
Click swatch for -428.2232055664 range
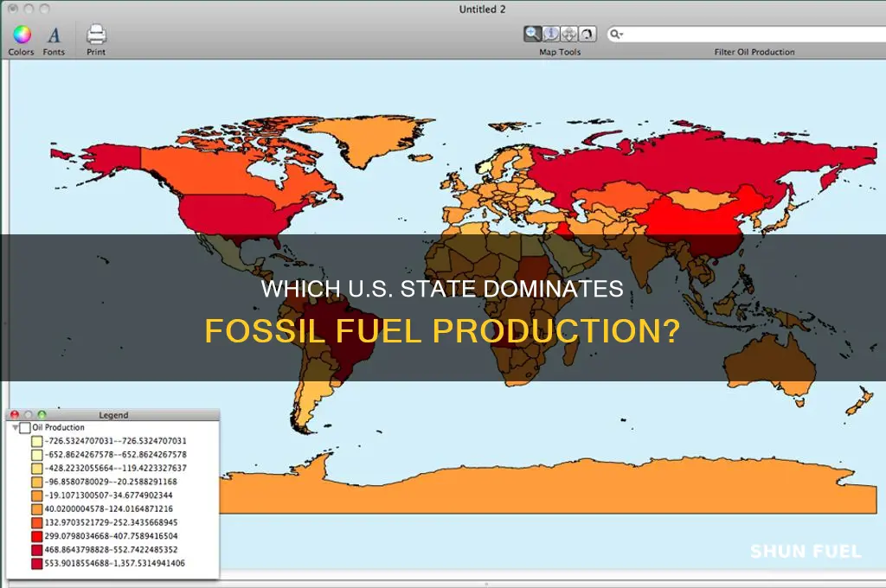(36, 469)
